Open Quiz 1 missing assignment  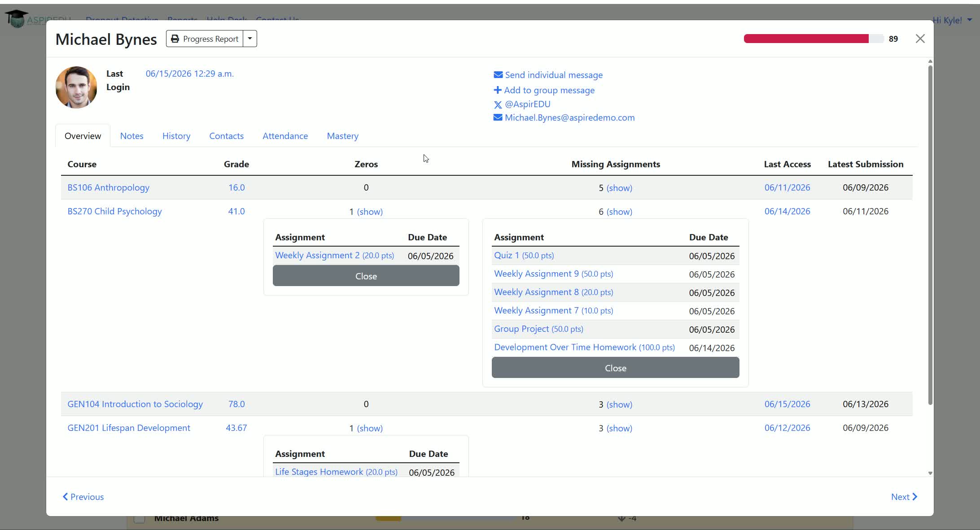tap(524, 255)
